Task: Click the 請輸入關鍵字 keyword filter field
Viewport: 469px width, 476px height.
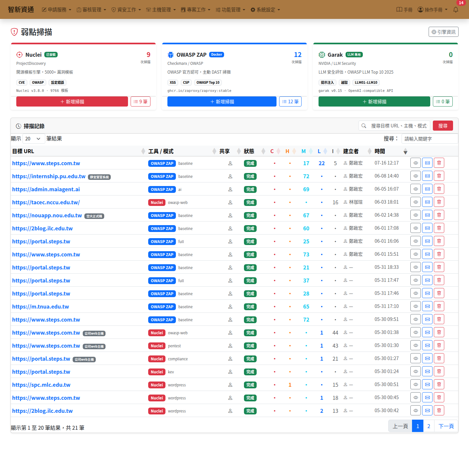Action: [430, 139]
